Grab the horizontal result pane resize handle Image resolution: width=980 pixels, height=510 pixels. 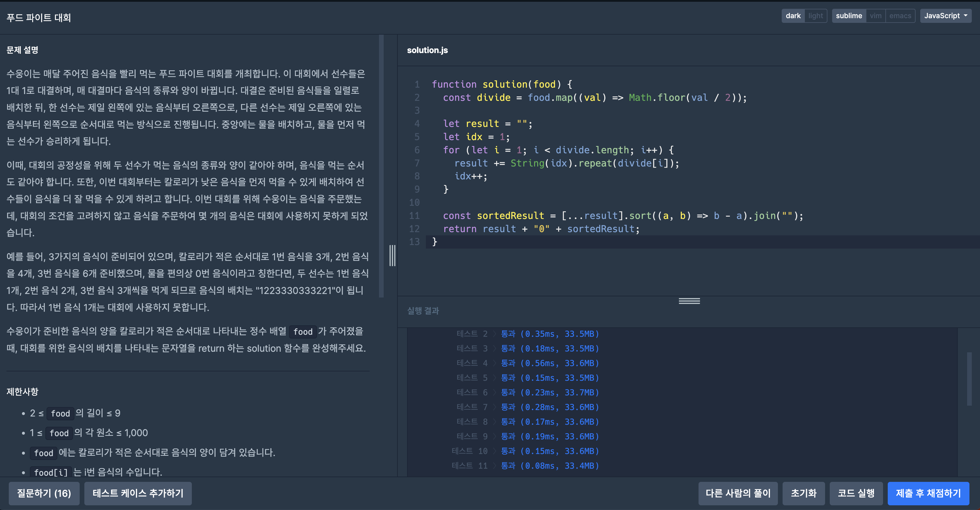[689, 301]
